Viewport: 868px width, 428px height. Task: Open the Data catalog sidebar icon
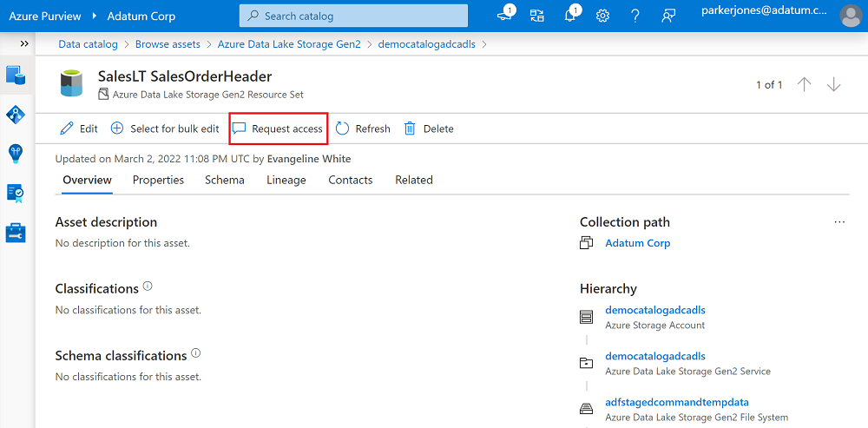16,76
